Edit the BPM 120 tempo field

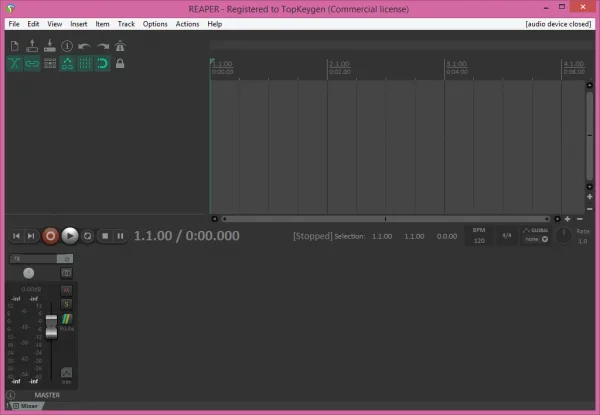[479, 236]
